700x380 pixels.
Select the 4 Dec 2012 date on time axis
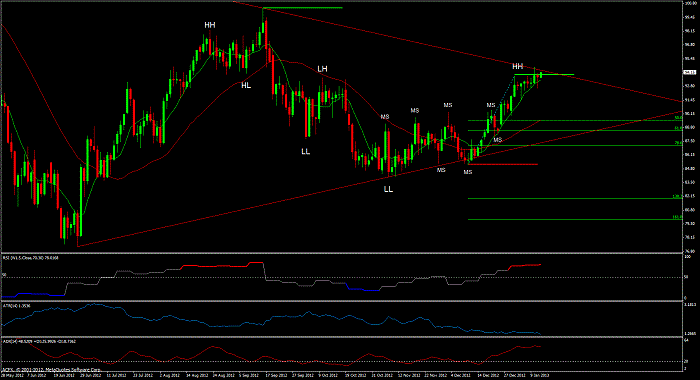459,376
